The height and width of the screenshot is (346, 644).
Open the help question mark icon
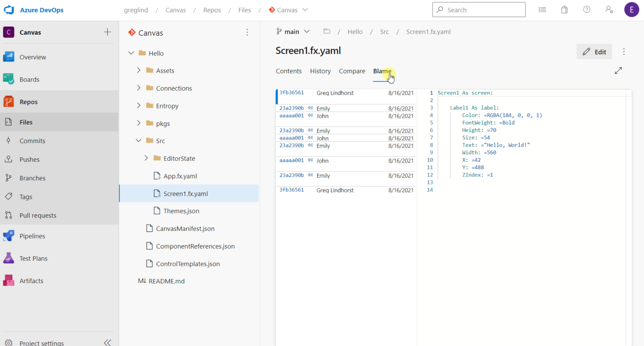tap(586, 10)
